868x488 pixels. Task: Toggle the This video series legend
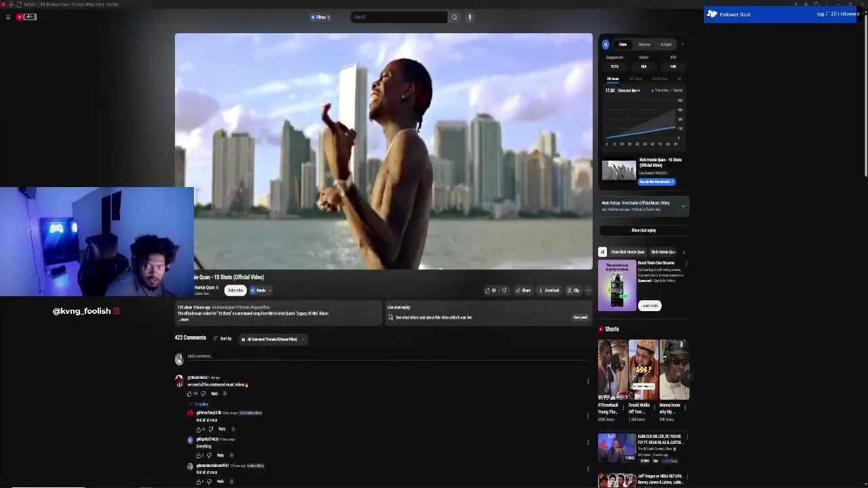click(660, 90)
